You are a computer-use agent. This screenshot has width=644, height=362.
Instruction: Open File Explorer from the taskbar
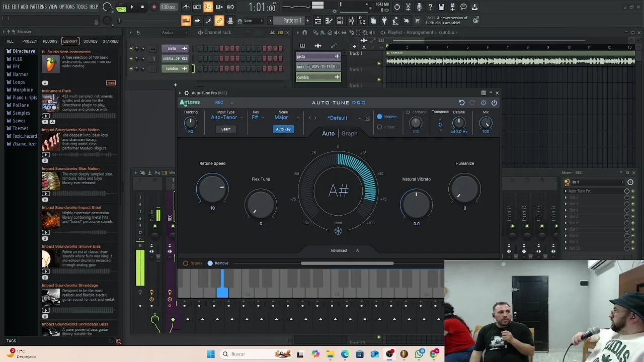[330, 354]
